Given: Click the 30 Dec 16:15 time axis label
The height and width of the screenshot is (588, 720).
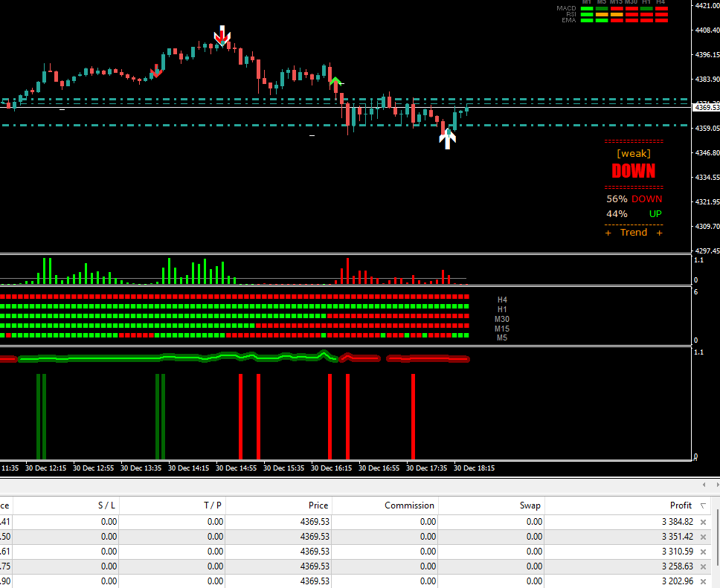Looking at the screenshot, I should point(331,468).
